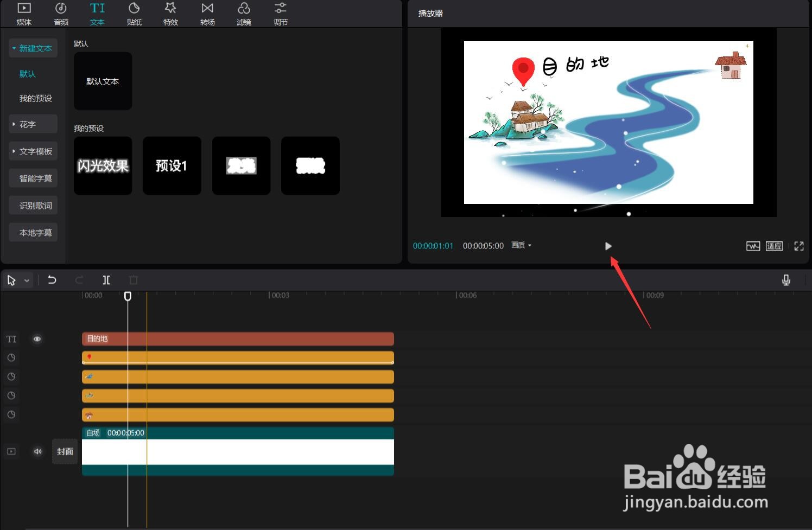Click the undo icon above the timeline
Screen dimensions: 812x530
[x=52, y=280]
